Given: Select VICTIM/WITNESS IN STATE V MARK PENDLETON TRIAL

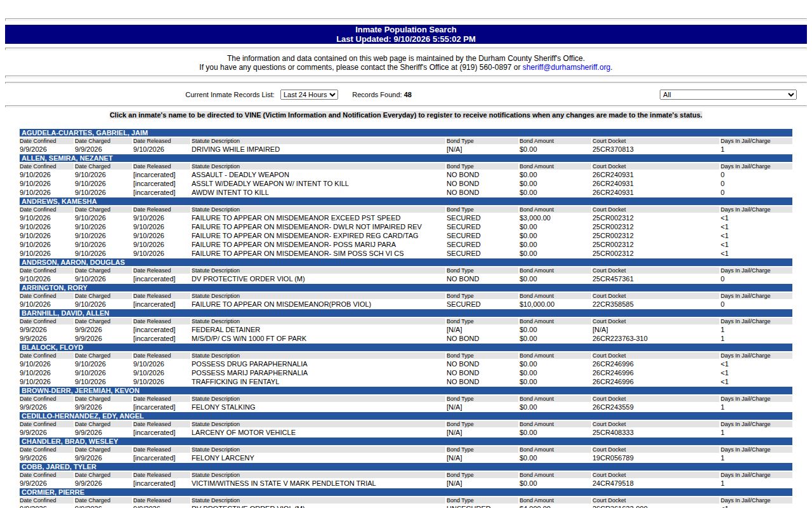Looking at the screenshot, I should 284,483.
